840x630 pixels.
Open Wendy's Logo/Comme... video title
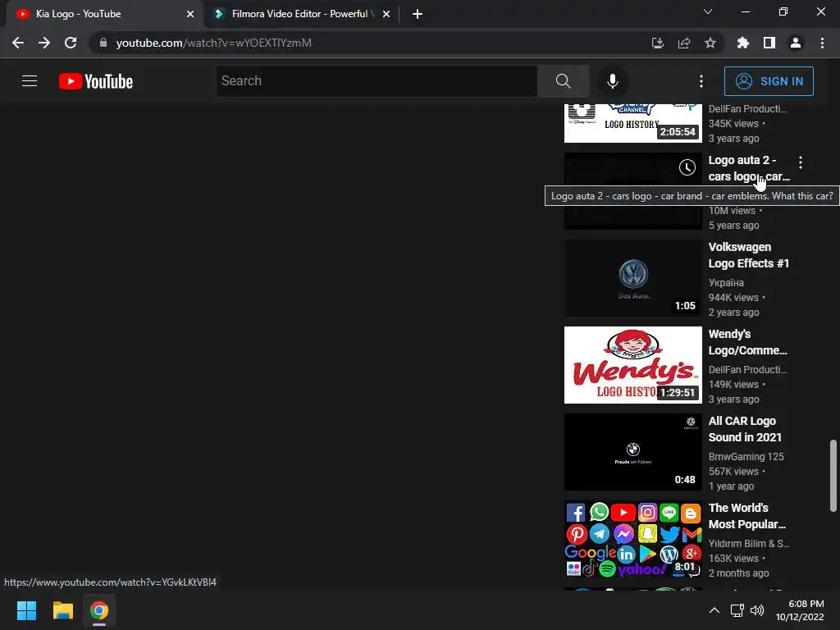pyautogui.click(x=748, y=342)
